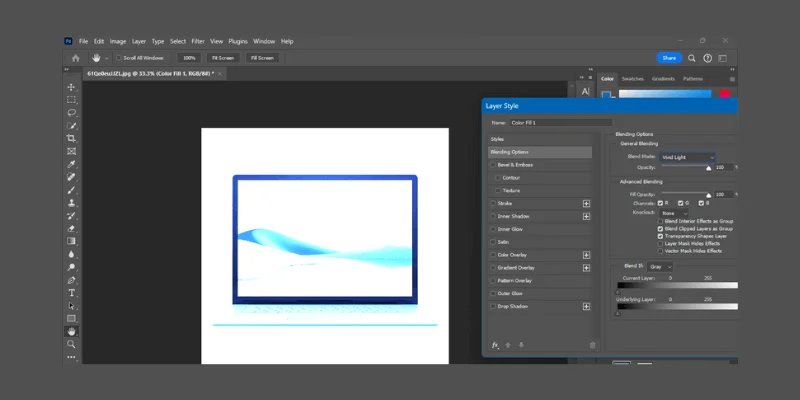This screenshot has height=400, width=800.
Task: Enable the Outer Glow effect checkbox
Action: 493,293
